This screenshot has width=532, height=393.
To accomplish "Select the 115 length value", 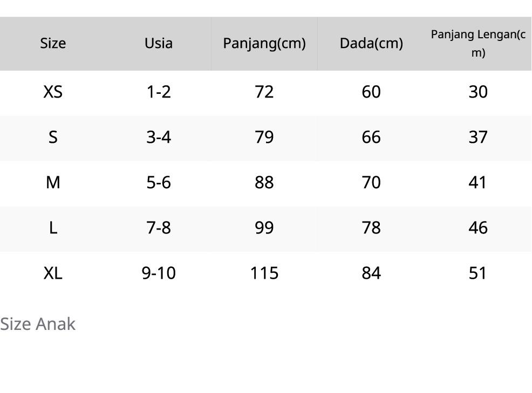I will 264,273.
